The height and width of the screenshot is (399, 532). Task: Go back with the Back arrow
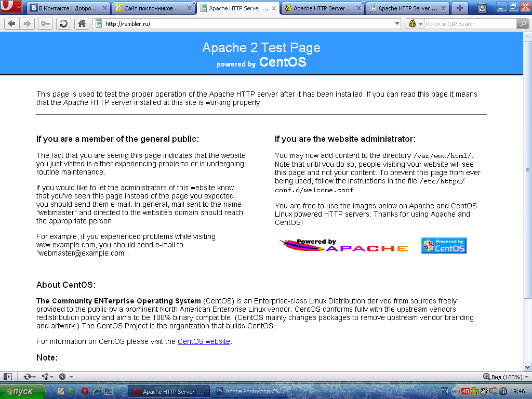click(x=11, y=24)
